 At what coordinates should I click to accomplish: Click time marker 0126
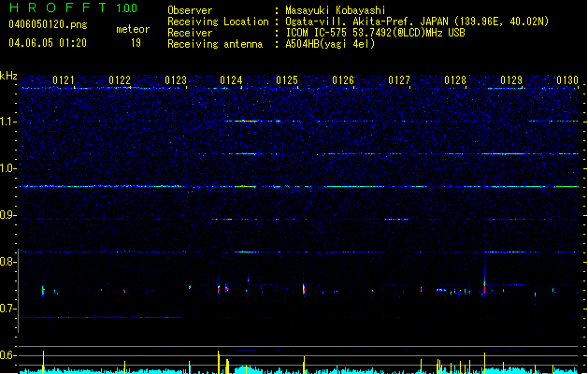click(x=343, y=80)
